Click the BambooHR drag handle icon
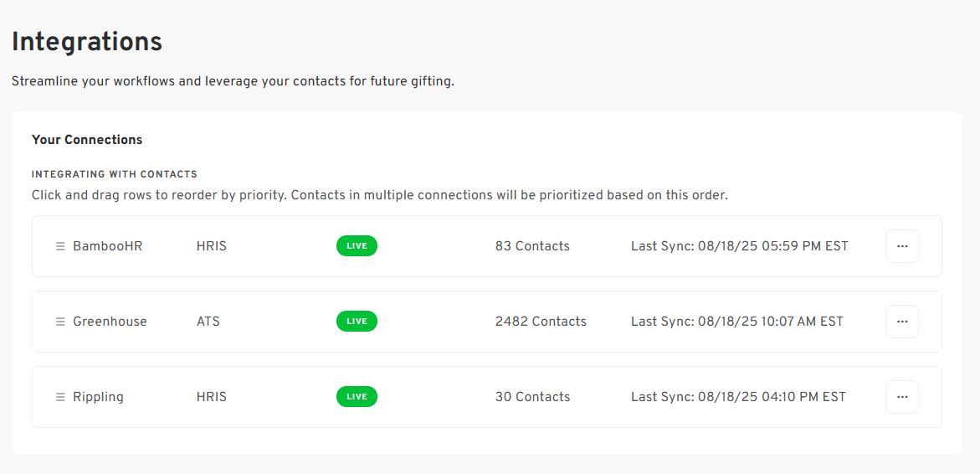The image size is (980, 474). 60,246
